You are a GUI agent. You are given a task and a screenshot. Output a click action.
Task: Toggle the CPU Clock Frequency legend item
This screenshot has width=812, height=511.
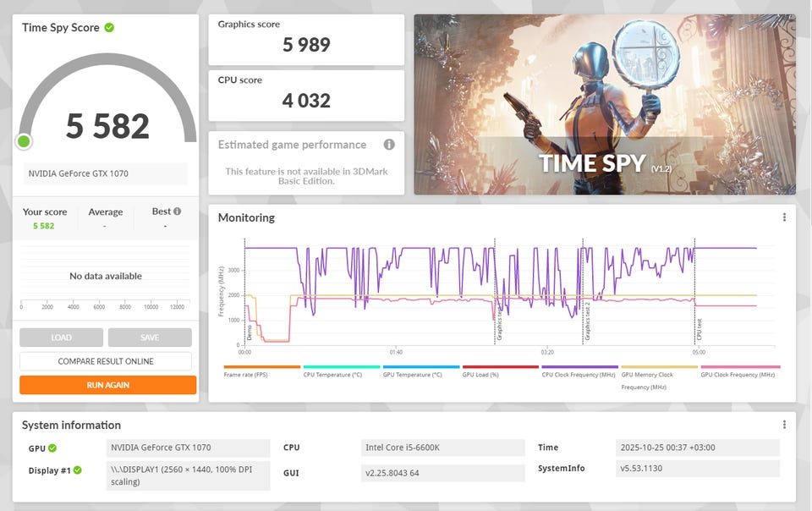(579, 371)
